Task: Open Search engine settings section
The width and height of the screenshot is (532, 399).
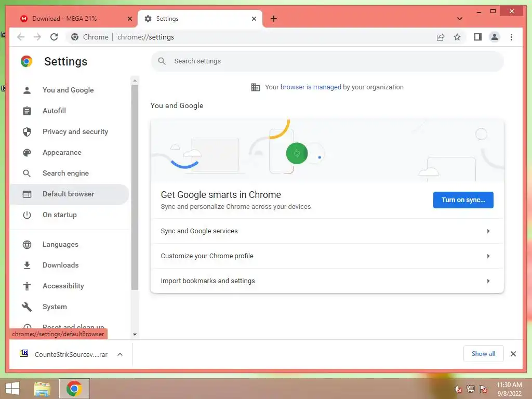Action: click(x=69, y=173)
